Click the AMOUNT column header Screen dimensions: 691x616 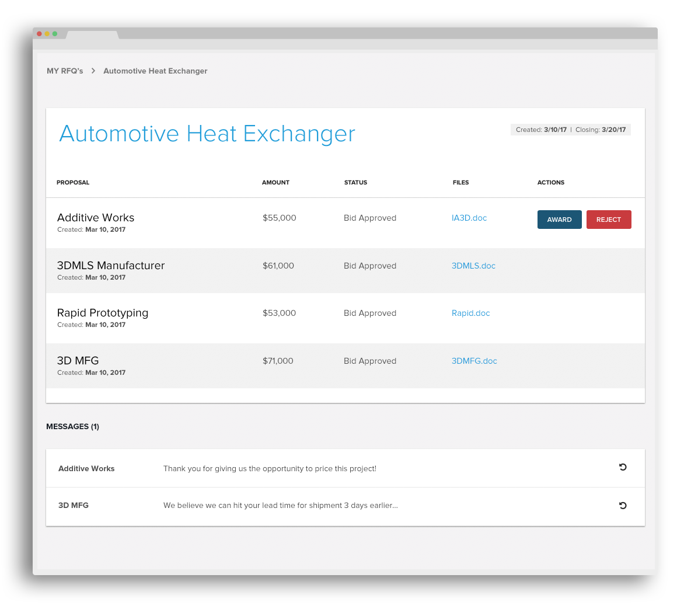click(x=275, y=183)
